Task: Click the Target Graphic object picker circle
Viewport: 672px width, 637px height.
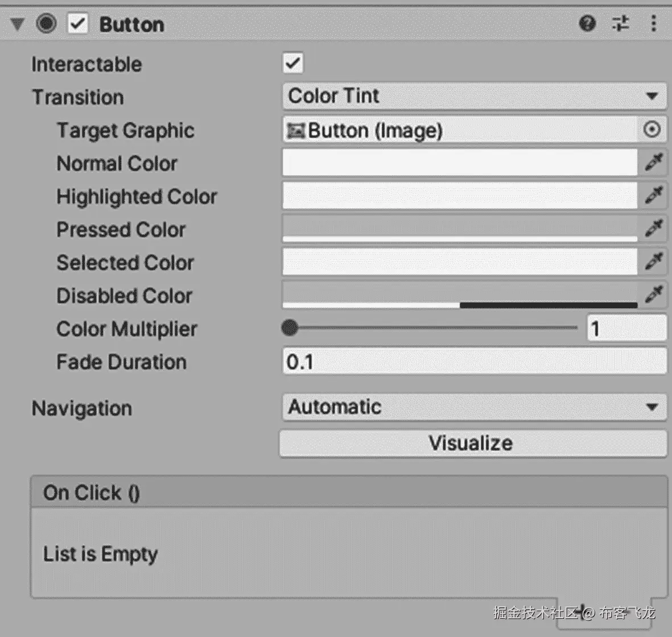Action: [x=652, y=129]
